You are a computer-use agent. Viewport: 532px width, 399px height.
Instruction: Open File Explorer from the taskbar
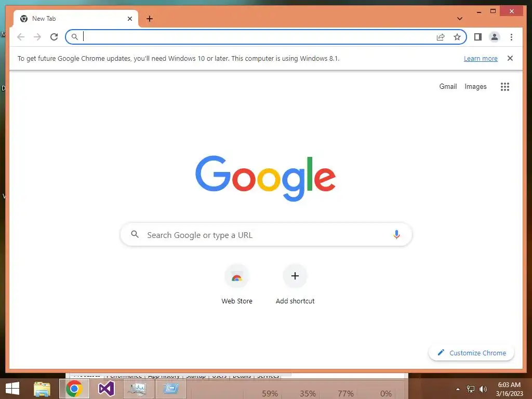(42, 389)
